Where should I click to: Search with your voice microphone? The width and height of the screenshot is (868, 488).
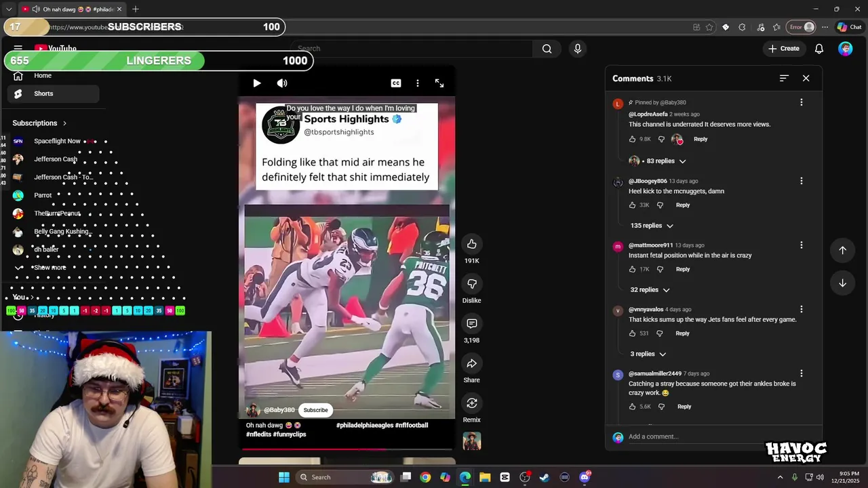click(x=578, y=49)
